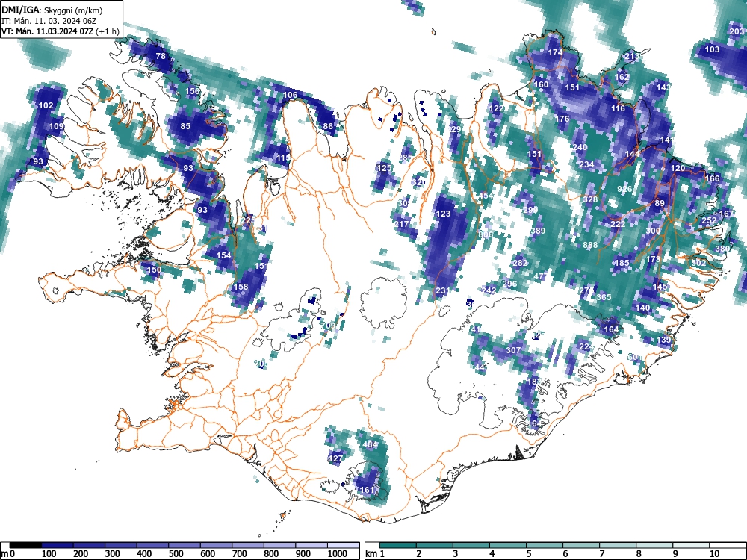747x560 pixels.
Task: Click the visibility value 240 on the map
Action: pos(580,148)
